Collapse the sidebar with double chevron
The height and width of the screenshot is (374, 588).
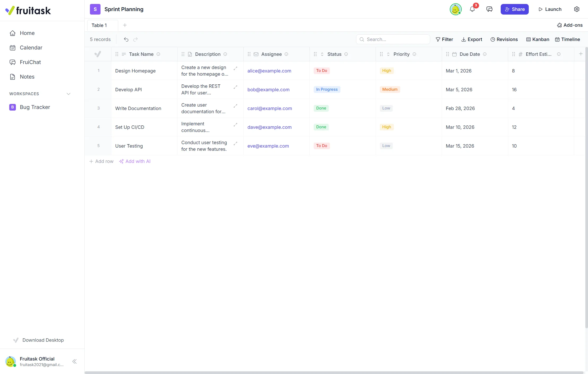point(75,362)
